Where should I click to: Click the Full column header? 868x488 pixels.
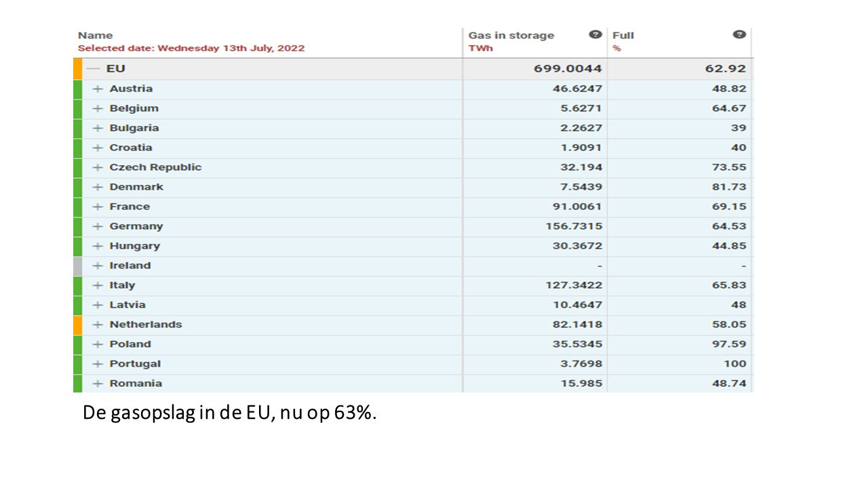point(623,35)
